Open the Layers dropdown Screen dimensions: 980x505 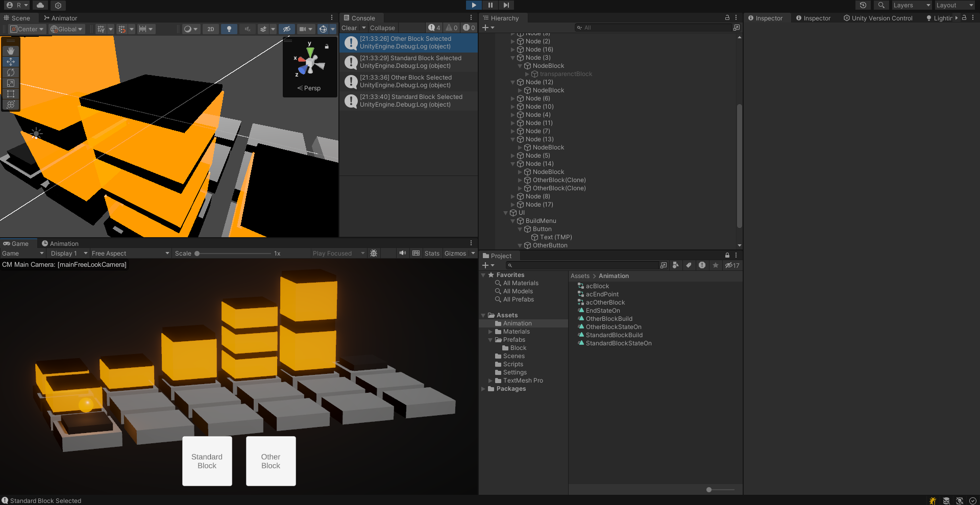(x=912, y=5)
